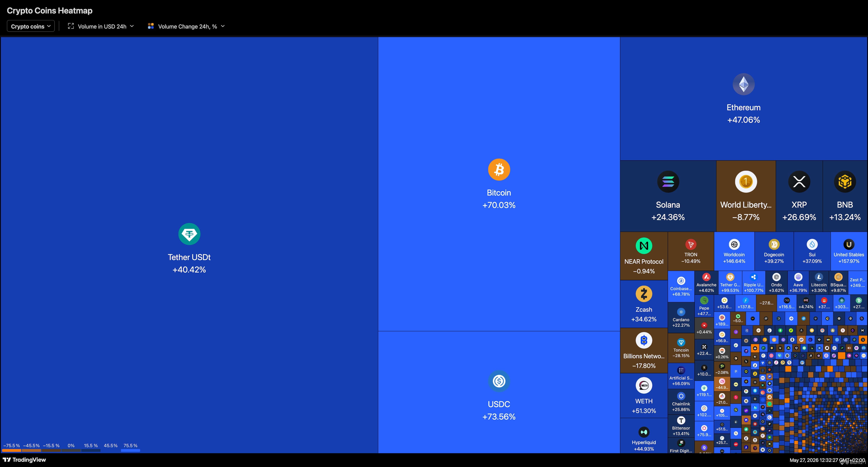Select the Tether G... +99.53% tile label
Screen dimensions: 868x467
point(730,287)
